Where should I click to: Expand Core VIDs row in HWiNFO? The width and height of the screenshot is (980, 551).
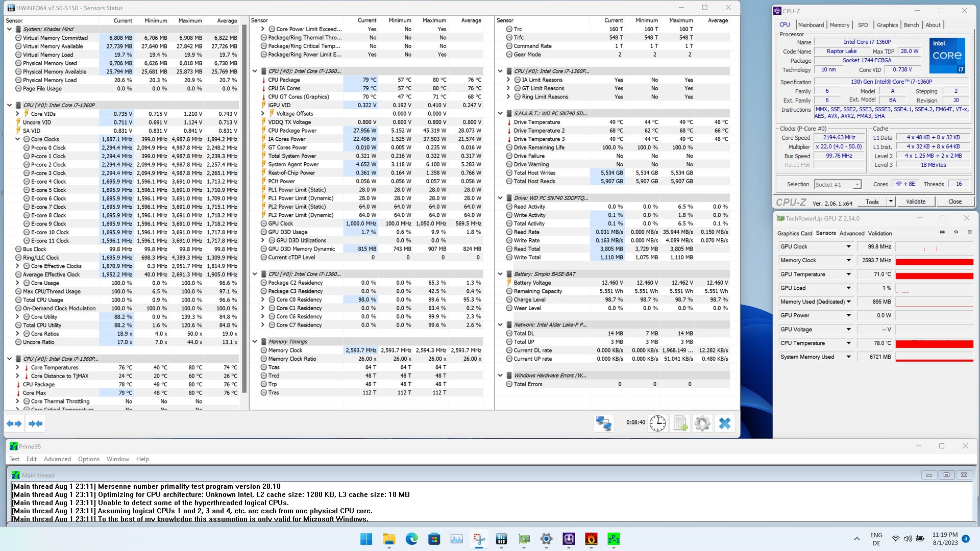click(x=17, y=114)
